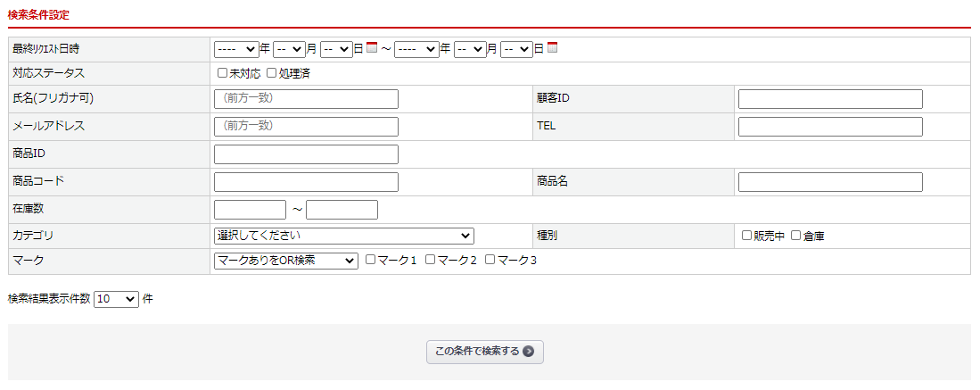Screen dimensions: 980x390
Task: Select the メールアドレス input box
Action: [x=306, y=127]
